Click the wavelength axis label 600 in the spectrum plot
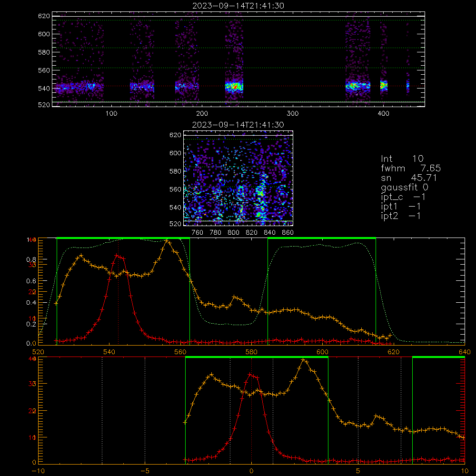This screenshot has height=476, width=476. tap(322, 352)
